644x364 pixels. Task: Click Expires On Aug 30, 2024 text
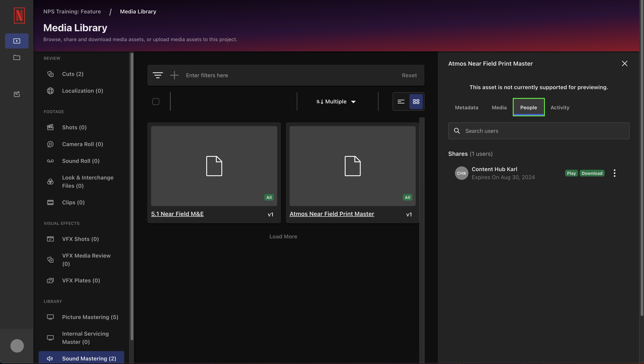(x=503, y=177)
